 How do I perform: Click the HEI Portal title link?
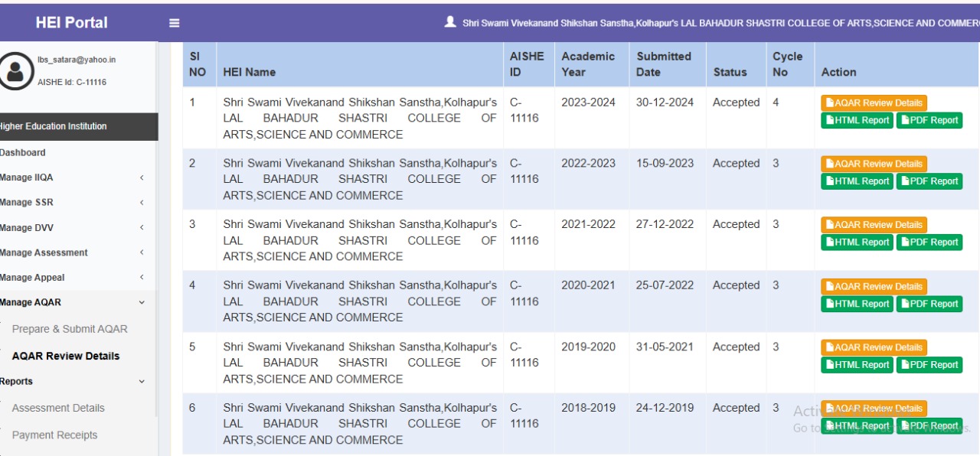71,23
